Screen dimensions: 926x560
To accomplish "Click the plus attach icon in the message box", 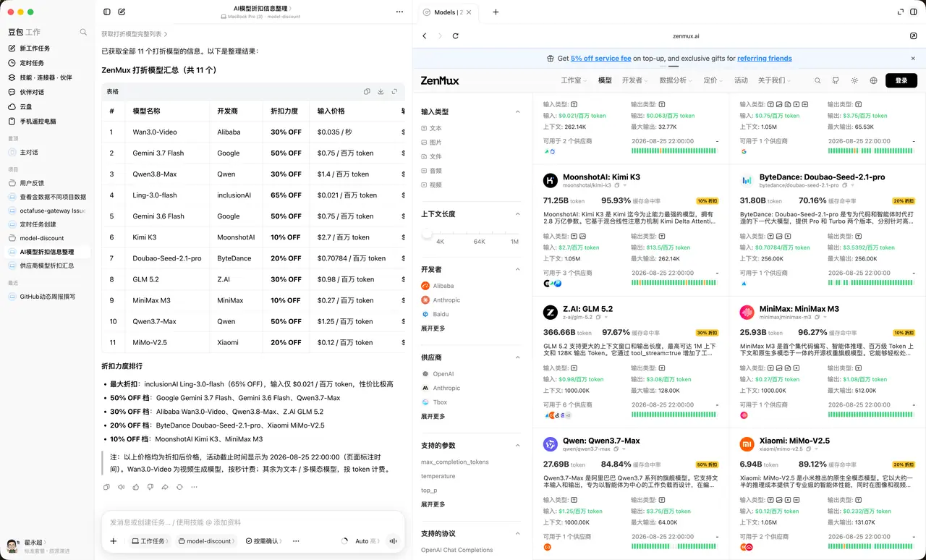I will [x=114, y=541].
